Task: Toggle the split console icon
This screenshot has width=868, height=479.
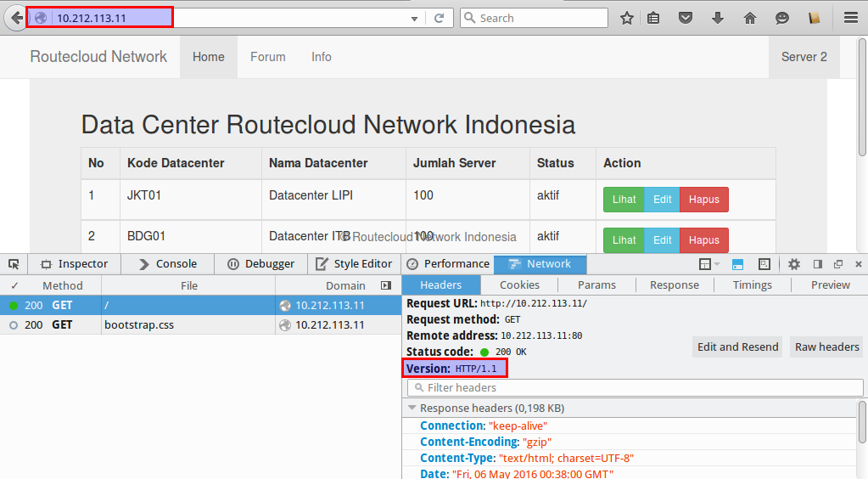Action: click(737, 264)
